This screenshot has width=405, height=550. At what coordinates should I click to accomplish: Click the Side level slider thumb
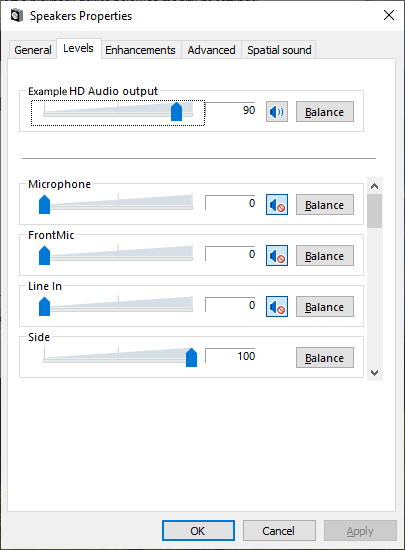click(191, 357)
